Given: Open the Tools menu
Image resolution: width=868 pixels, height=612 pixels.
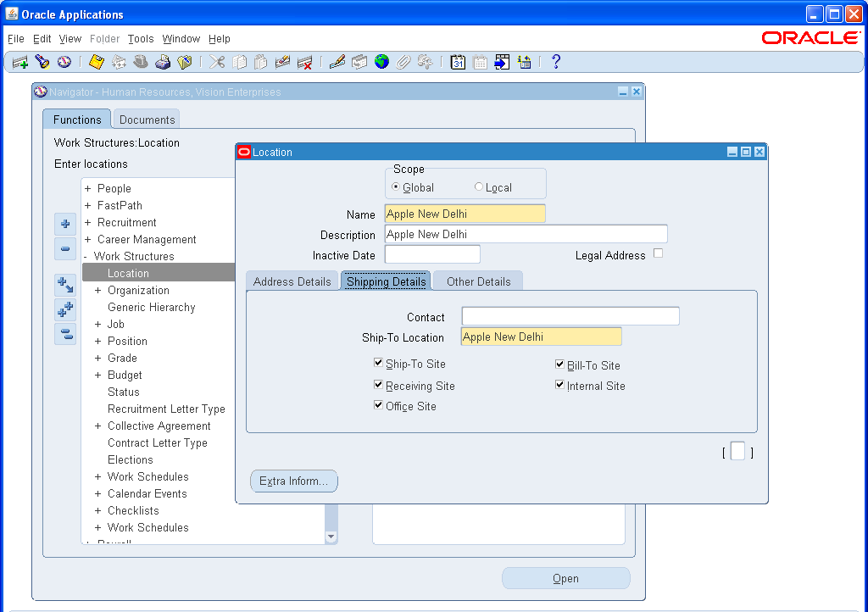Looking at the screenshot, I should point(141,38).
